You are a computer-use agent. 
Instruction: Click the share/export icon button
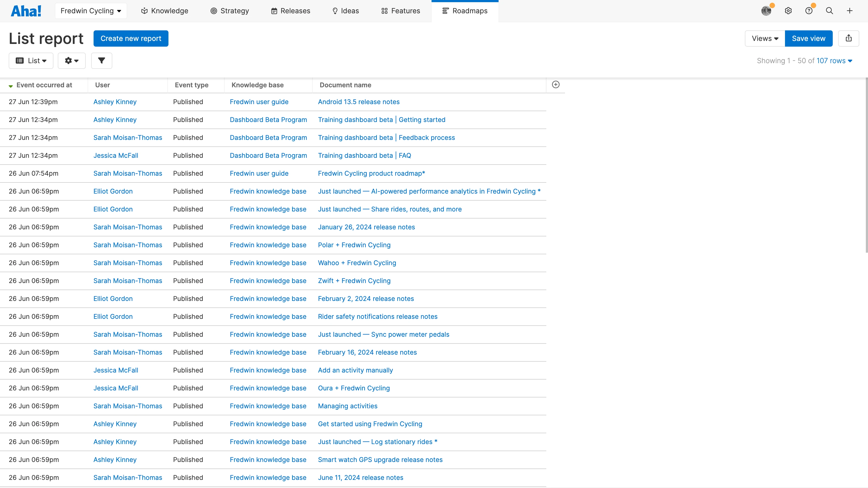tap(848, 38)
